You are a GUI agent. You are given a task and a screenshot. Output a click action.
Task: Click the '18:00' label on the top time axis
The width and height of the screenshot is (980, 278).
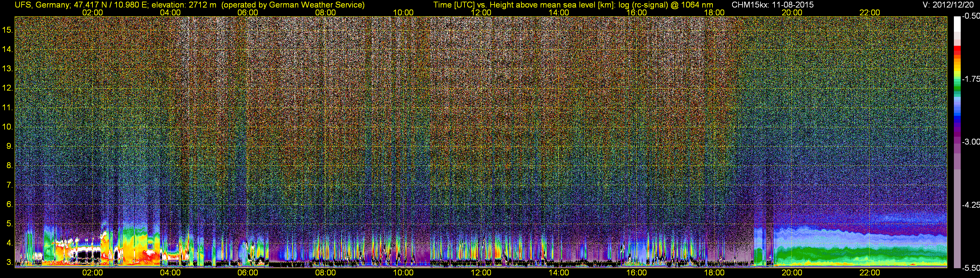point(714,12)
